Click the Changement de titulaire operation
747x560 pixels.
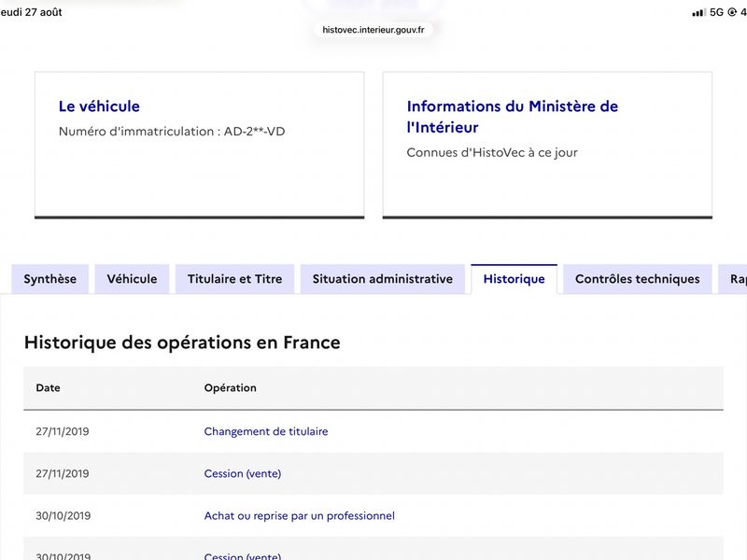pos(266,431)
